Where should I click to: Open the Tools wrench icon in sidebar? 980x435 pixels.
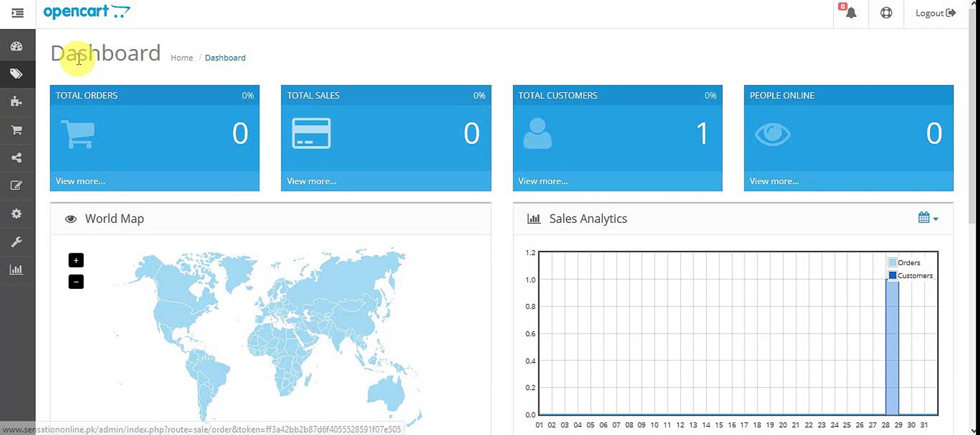coord(17,242)
